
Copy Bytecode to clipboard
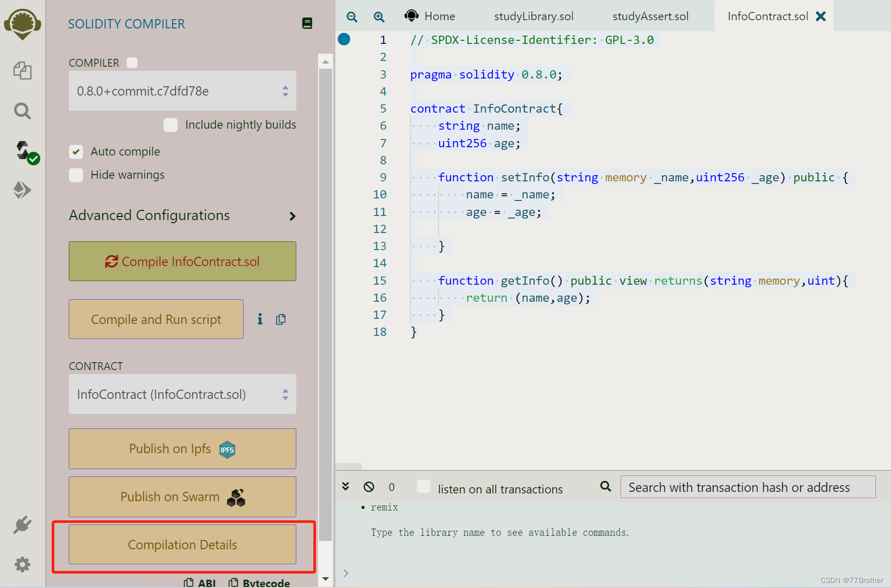(259, 582)
